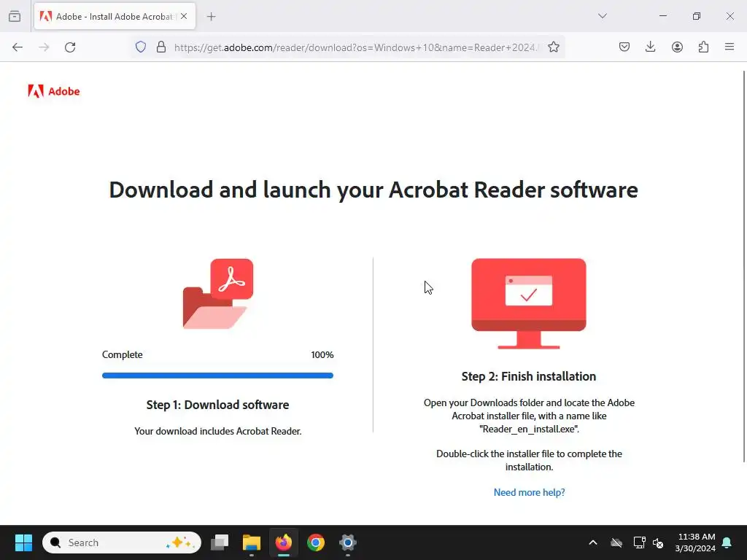Click the Adobe logo at top
Image resolution: width=747 pixels, height=560 pixels.
[54, 91]
